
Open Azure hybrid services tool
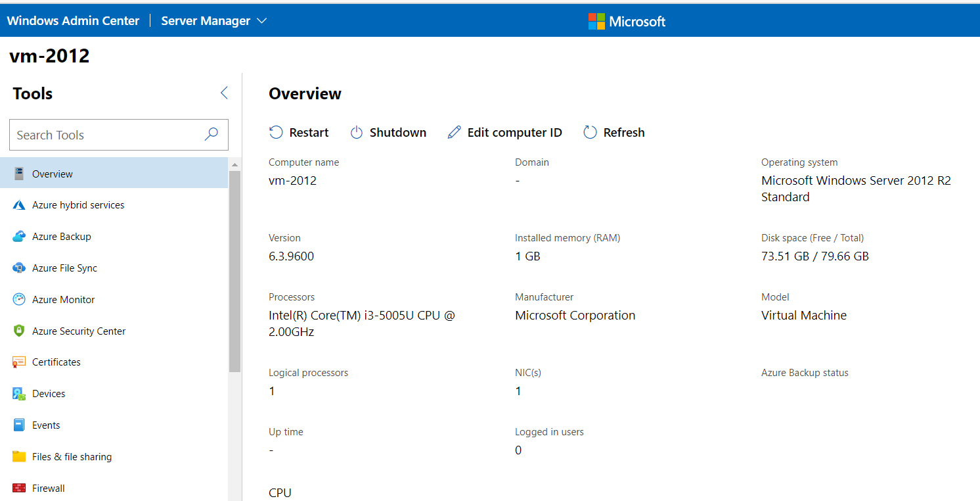click(114, 205)
